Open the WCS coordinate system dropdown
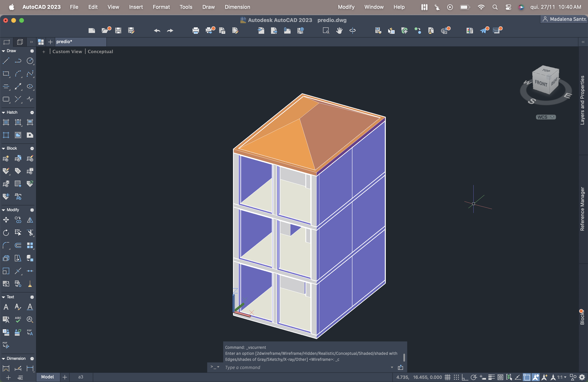Screen dimensions: 588x382 click(x=546, y=117)
